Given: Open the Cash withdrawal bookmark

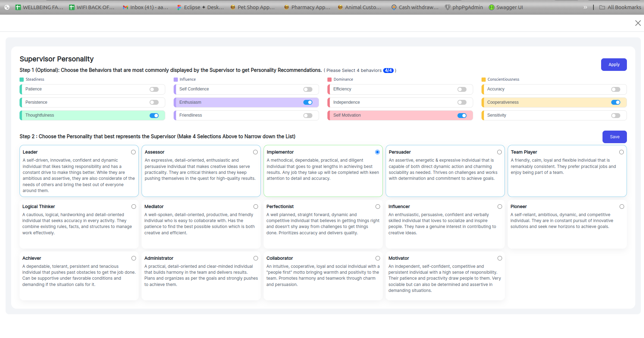Looking at the screenshot, I should click(415, 7).
